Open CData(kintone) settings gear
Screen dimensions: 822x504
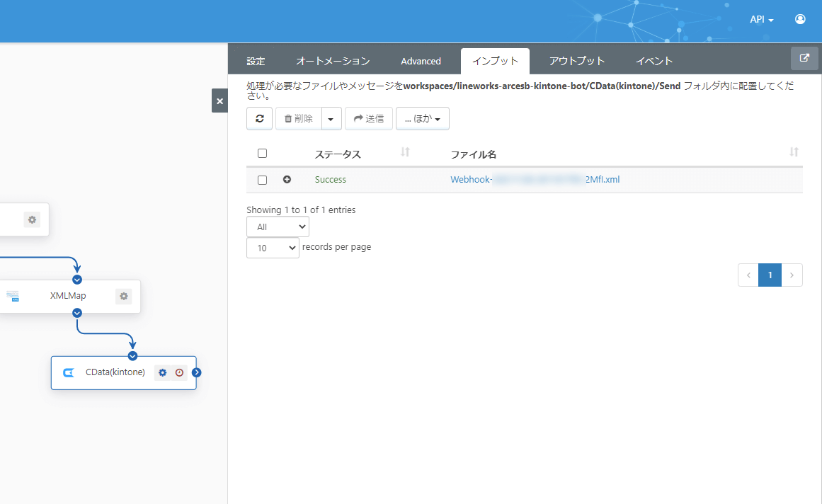tap(163, 372)
